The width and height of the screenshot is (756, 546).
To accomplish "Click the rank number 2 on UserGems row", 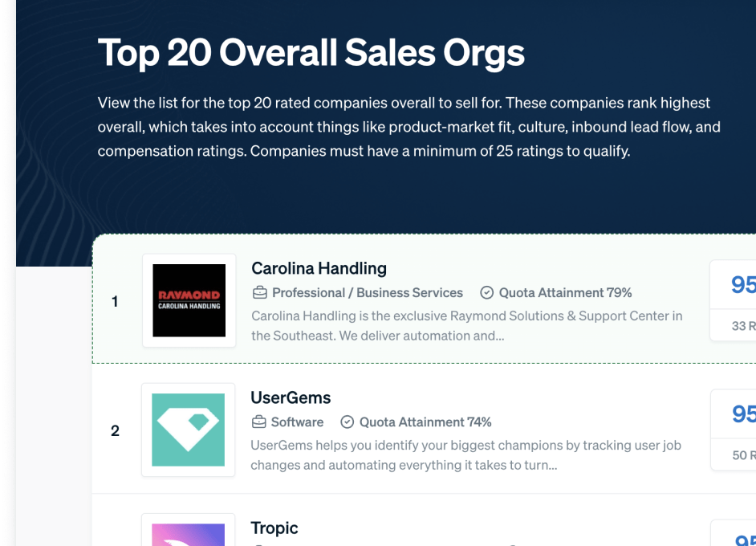I will (115, 430).
